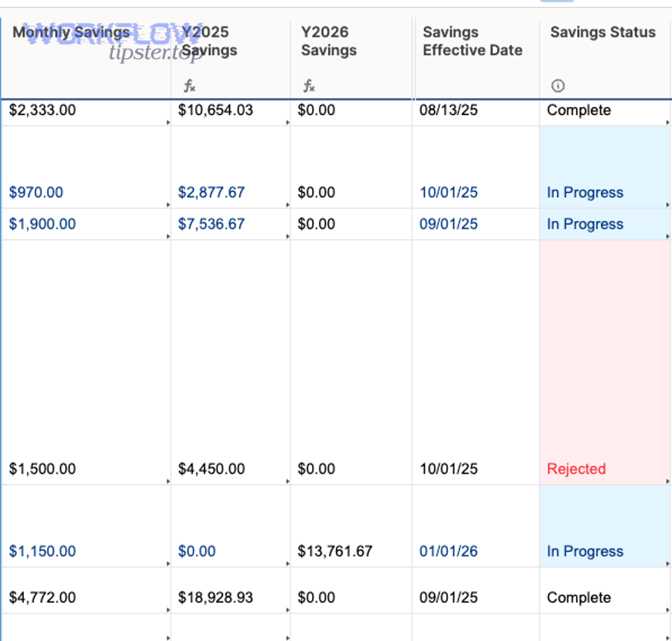Click the $2,333.00 Monthly Savings cell
This screenshot has width=672, height=641.
43,111
